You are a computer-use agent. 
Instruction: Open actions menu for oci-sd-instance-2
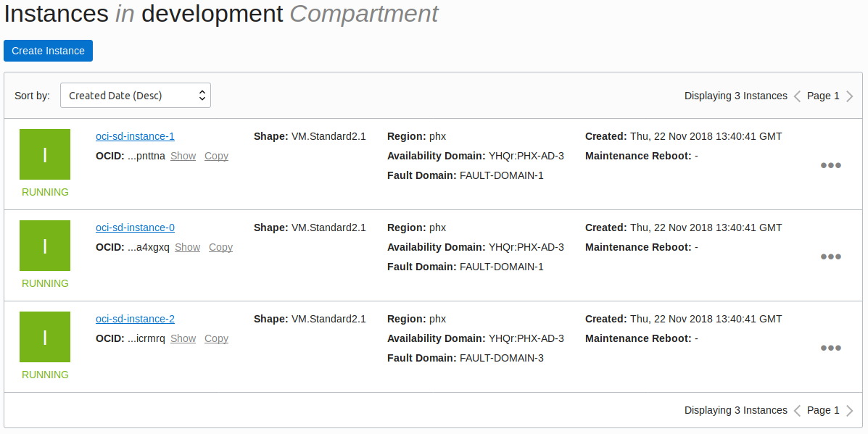point(830,348)
